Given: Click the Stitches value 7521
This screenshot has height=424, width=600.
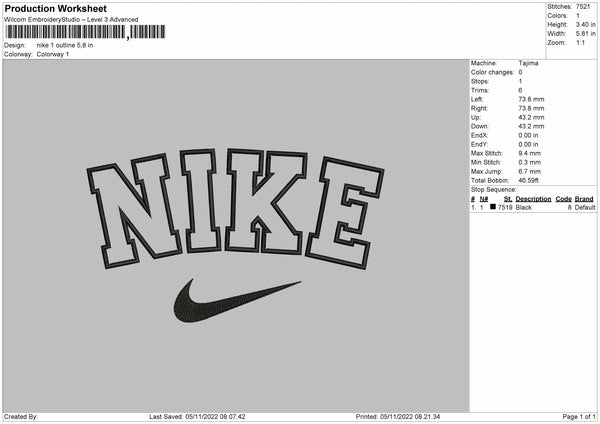Looking at the screenshot, I should tap(583, 7).
